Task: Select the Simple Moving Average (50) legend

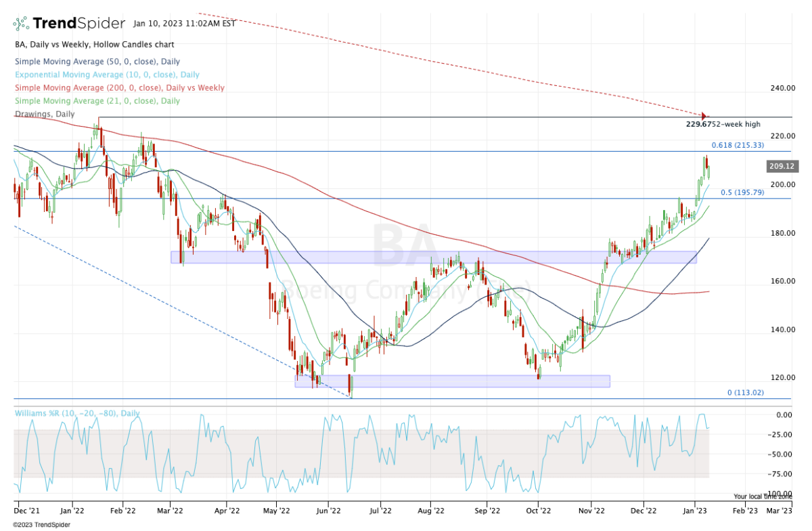Action: pyautogui.click(x=97, y=62)
